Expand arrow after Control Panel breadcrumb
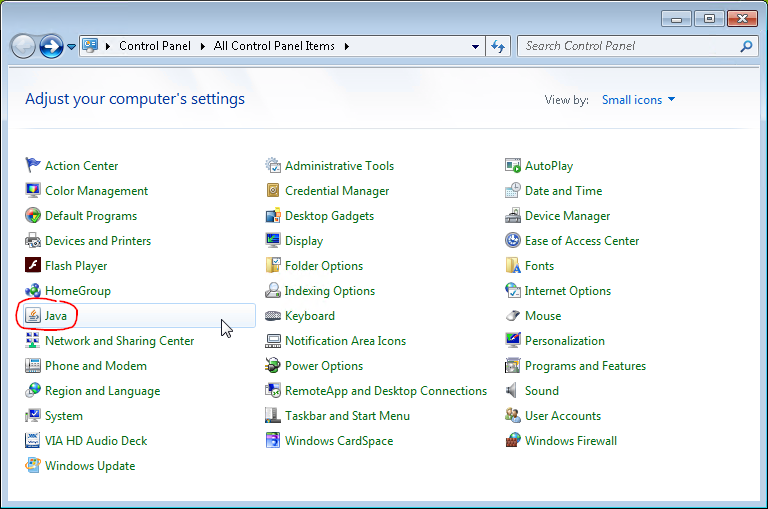The height and width of the screenshot is (509, 768). click(x=202, y=46)
